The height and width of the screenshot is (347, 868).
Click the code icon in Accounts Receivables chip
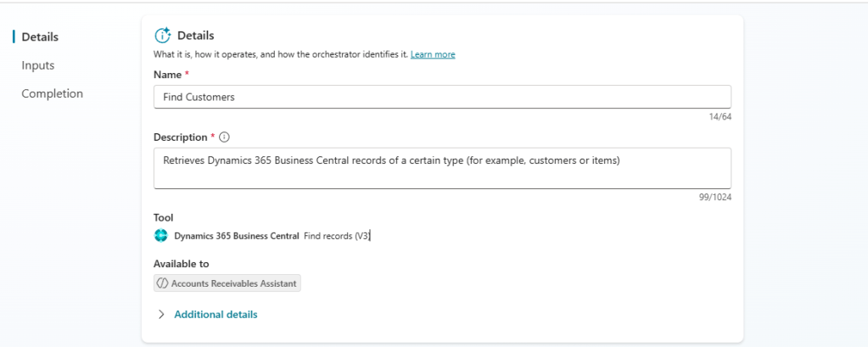click(163, 283)
